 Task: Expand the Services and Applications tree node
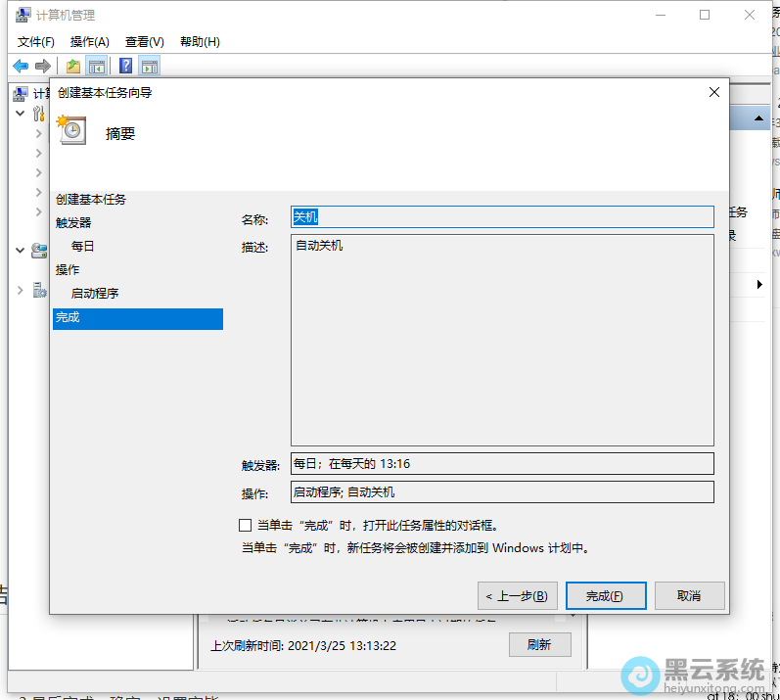[21, 290]
